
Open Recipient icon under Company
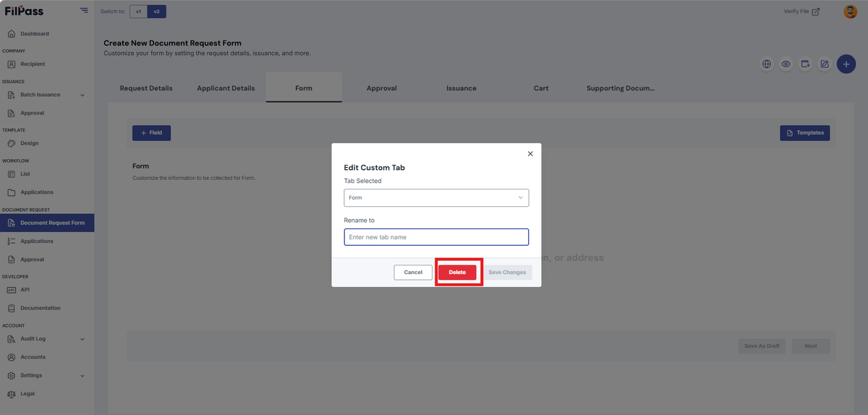[x=11, y=64]
